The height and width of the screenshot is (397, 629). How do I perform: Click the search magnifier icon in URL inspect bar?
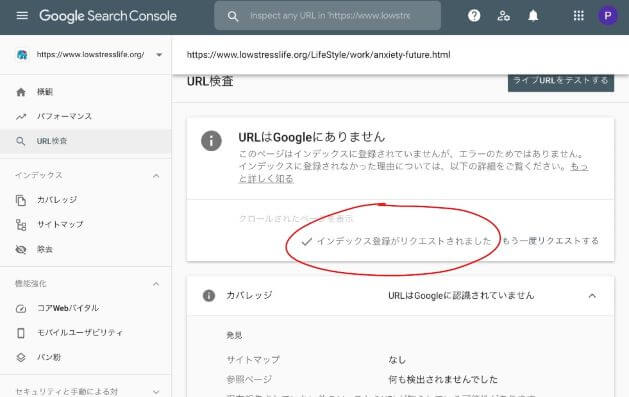click(x=233, y=16)
